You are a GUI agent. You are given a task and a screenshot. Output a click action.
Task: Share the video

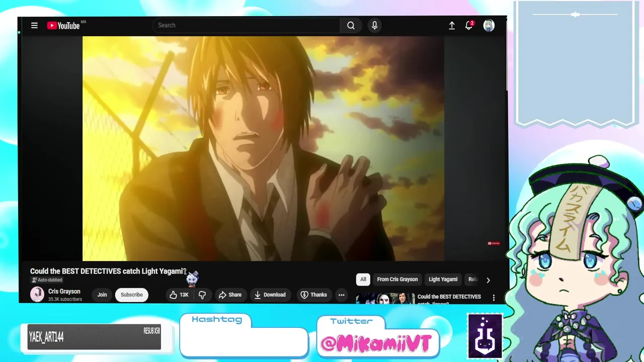tap(230, 295)
